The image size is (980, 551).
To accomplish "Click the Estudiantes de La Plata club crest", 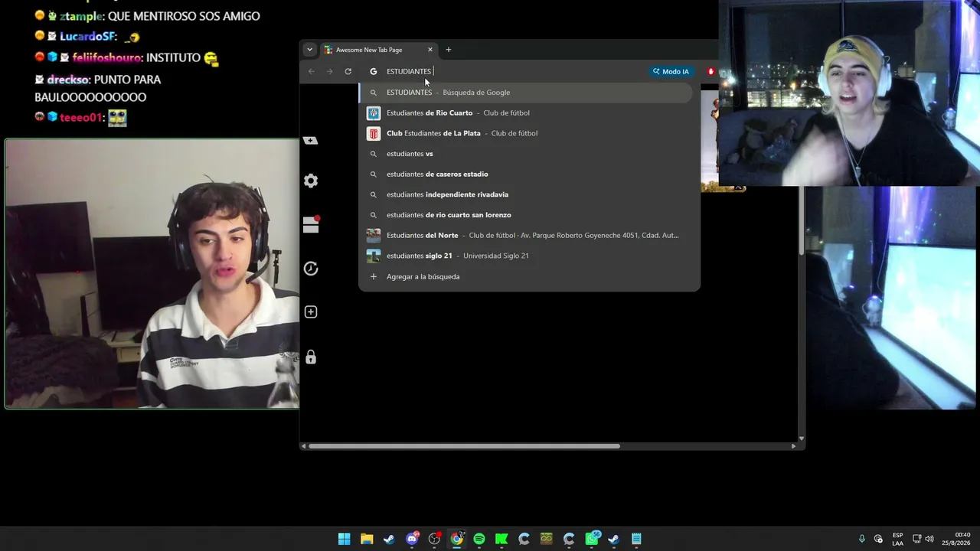I will [x=374, y=133].
